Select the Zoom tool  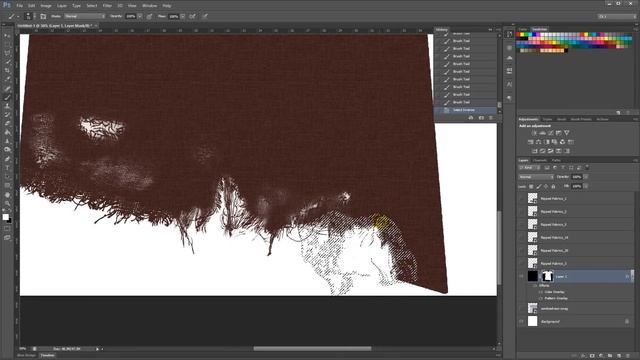coord(7,203)
